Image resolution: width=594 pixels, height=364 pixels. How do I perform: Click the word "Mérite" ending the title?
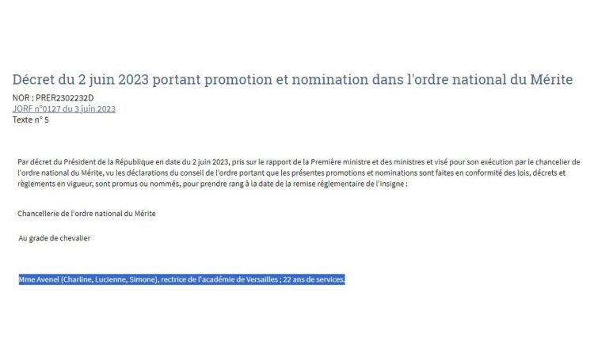pyautogui.click(x=551, y=79)
